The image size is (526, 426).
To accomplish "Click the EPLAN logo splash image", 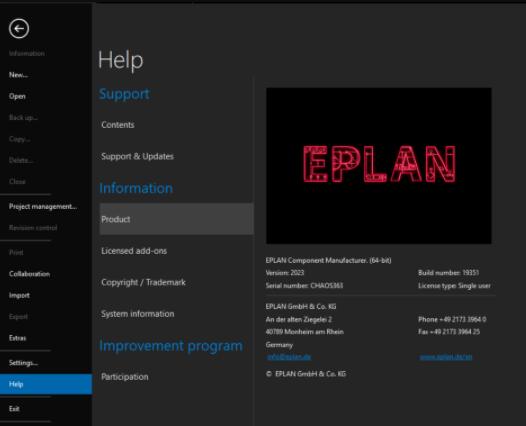I will coord(379,166).
